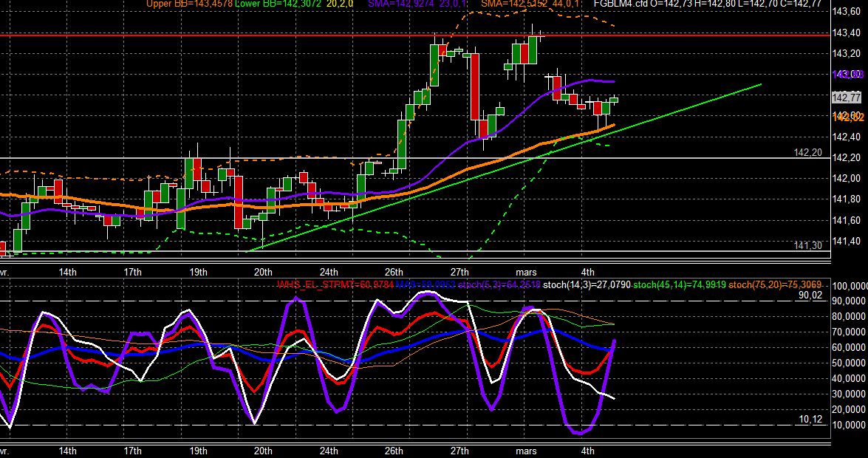Click 142,40 on the price axis
The image size is (868, 458).
click(847, 137)
